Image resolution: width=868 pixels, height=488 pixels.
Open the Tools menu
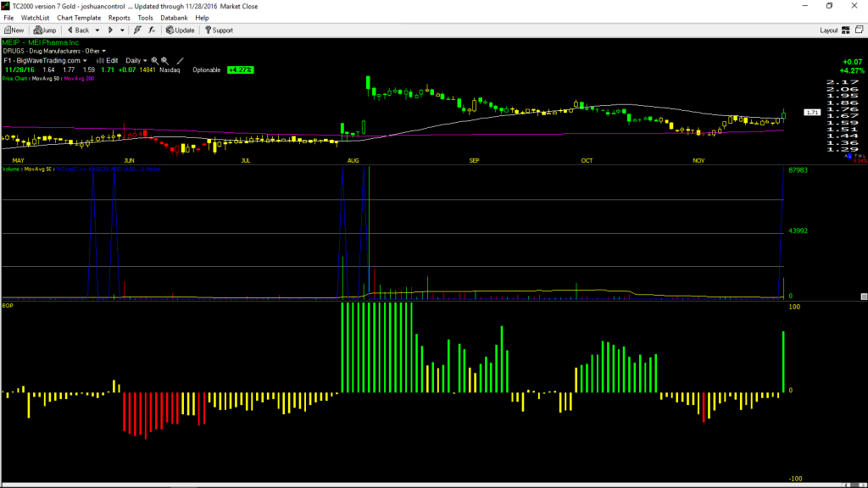(145, 18)
